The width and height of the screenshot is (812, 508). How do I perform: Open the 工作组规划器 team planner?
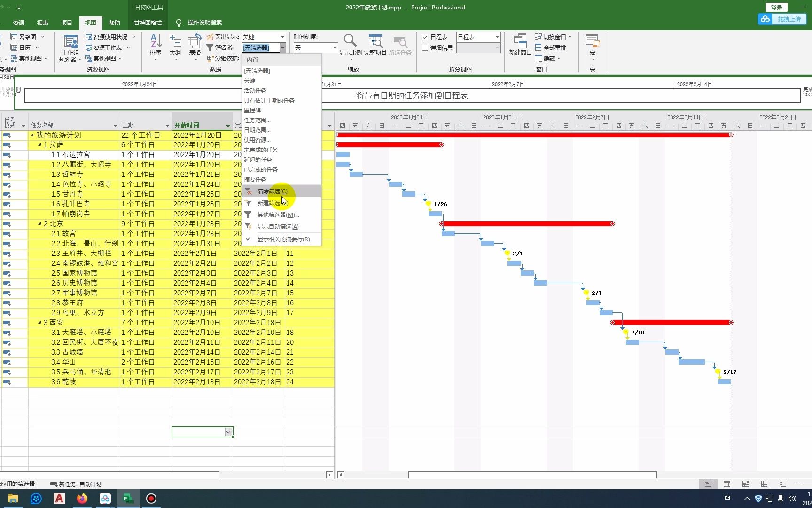[70, 48]
